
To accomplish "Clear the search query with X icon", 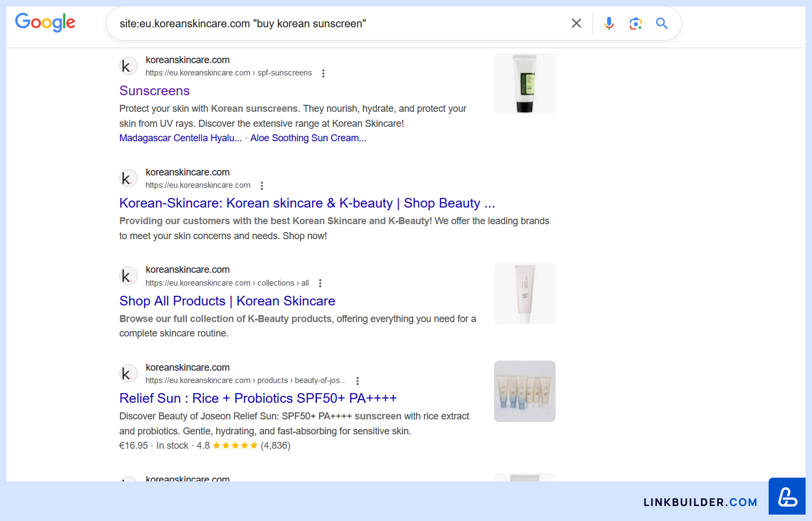I will [576, 24].
